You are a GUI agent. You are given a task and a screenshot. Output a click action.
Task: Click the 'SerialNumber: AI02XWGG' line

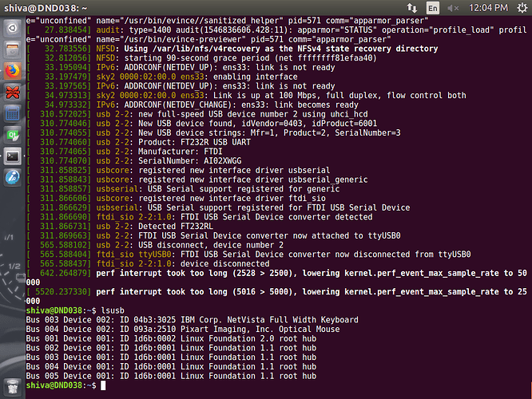(133, 161)
